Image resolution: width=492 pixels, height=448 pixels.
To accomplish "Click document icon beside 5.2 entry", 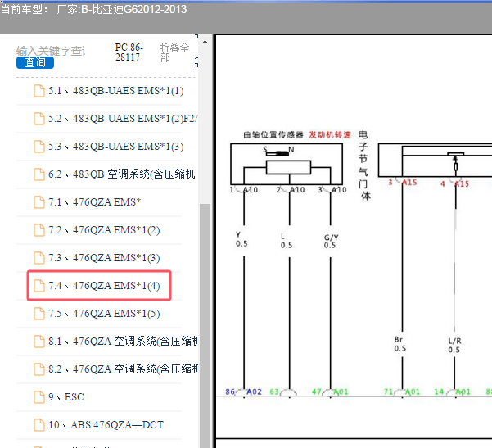I will (x=39, y=119).
